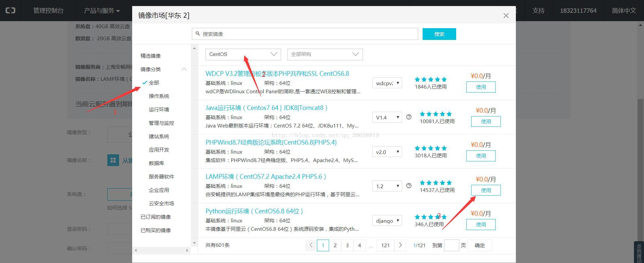644x263 pixels.
Task: Focus the 到第 page number input
Action: [451, 245]
